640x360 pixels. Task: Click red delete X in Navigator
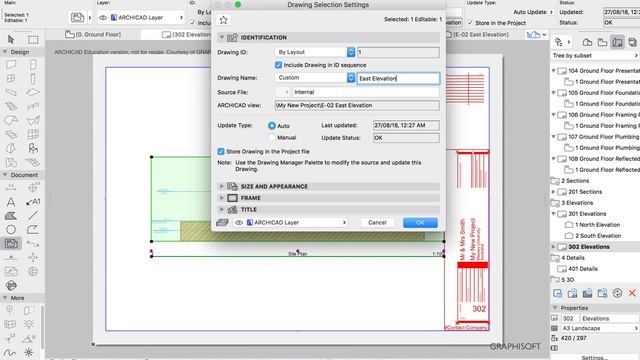point(632,293)
